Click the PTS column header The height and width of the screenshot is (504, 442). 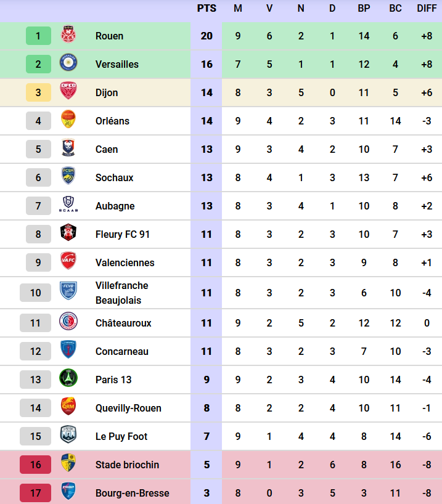(207, 9)
